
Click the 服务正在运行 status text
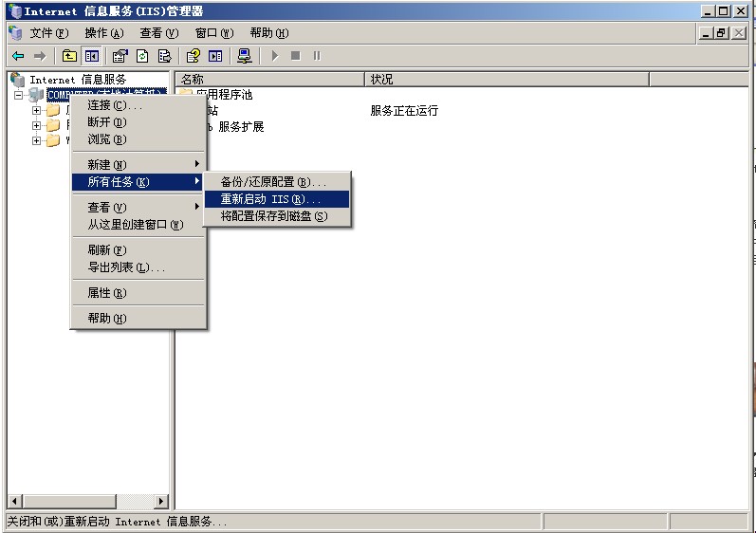point(404,111)
